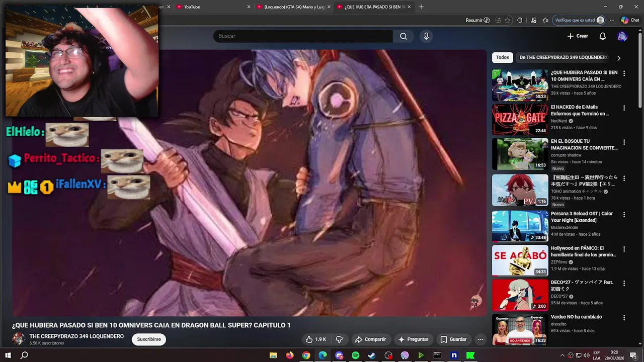Open Windows taskbar search

(x=24, y=355)
